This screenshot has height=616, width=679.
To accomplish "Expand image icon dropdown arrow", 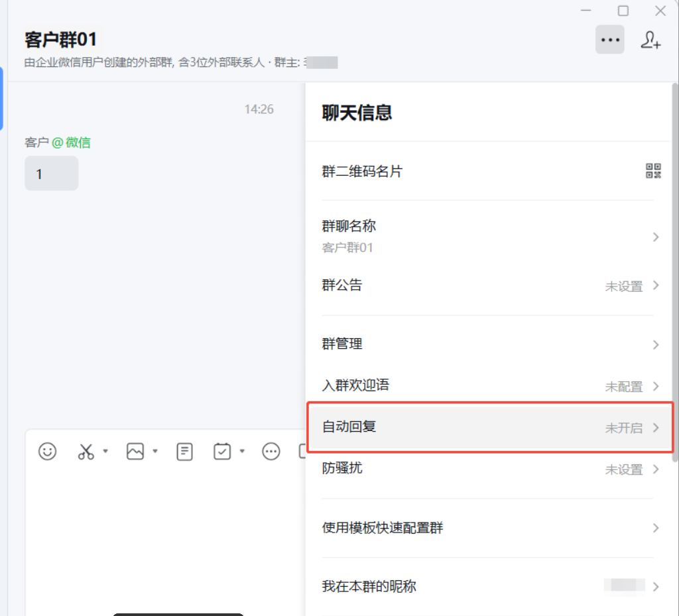I will click(155, 451).
